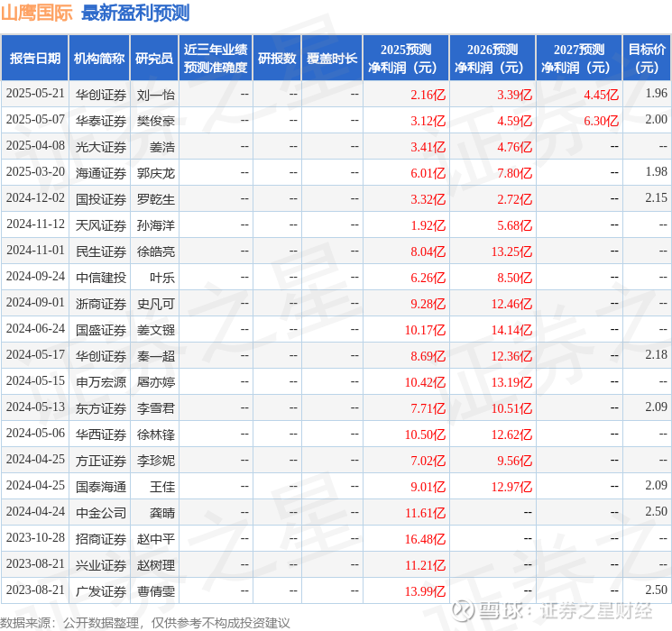Click 2025 profit value 2.16亿
This screenshot has height=631, width=672.
click(x=428, y=95)
